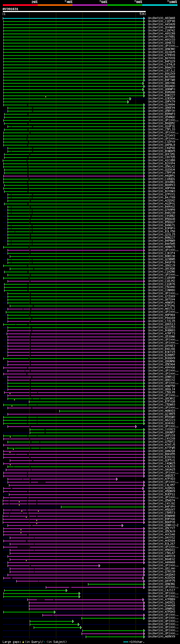Select the last hit UniRef100_A6MKV9
This screenshot has width=180, height=644.
tap(161, 637)
